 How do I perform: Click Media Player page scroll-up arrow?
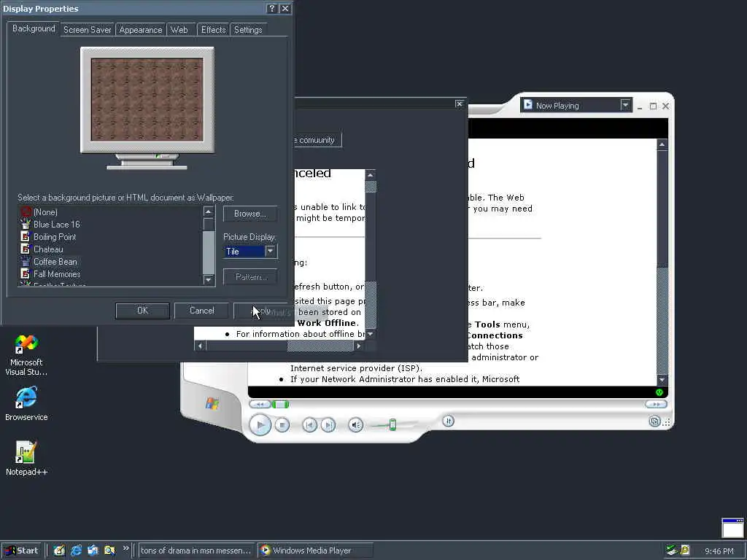tap(662, 144)
